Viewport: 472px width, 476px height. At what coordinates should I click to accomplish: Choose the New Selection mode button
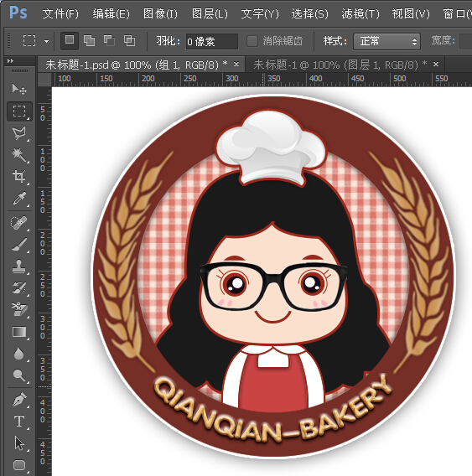point(70,40)
